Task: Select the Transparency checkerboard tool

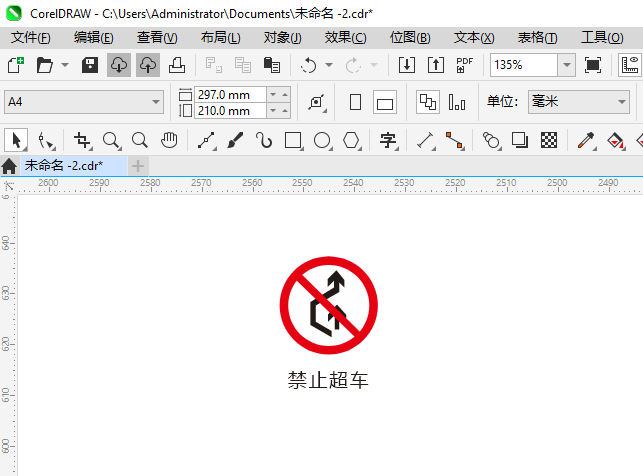Action: click(x=549, y=141)
